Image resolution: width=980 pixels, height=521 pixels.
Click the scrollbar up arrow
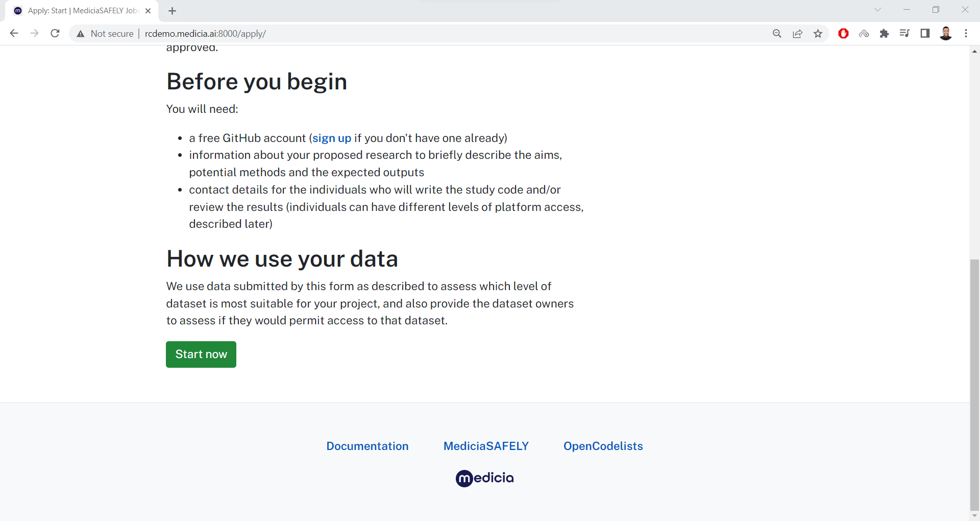click(x=974, y=51)
